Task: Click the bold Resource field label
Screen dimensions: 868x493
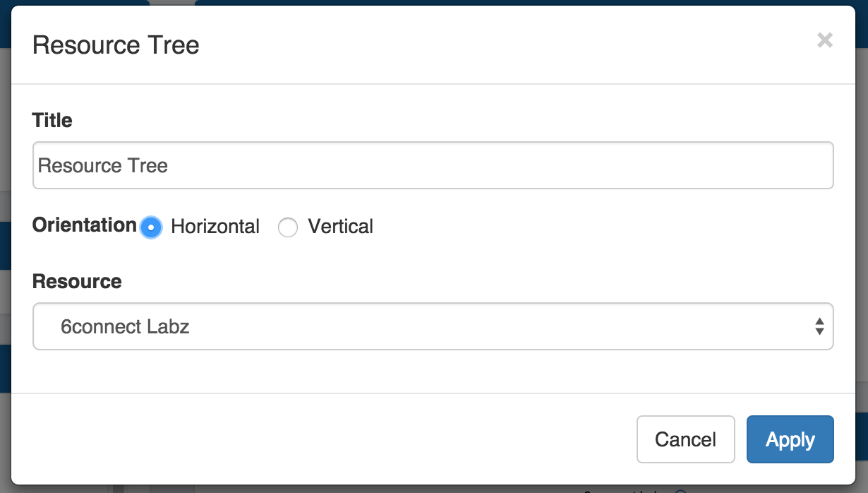Action: click(77, 281)
